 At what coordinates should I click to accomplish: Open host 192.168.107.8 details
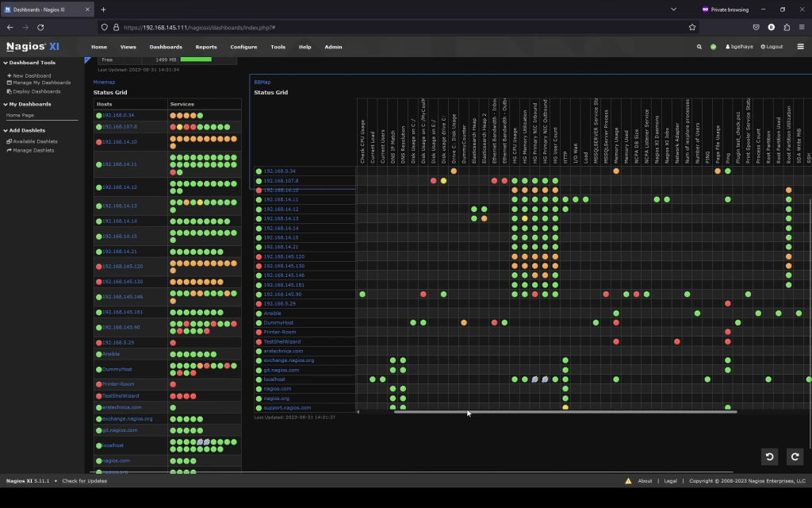(121, 125)
